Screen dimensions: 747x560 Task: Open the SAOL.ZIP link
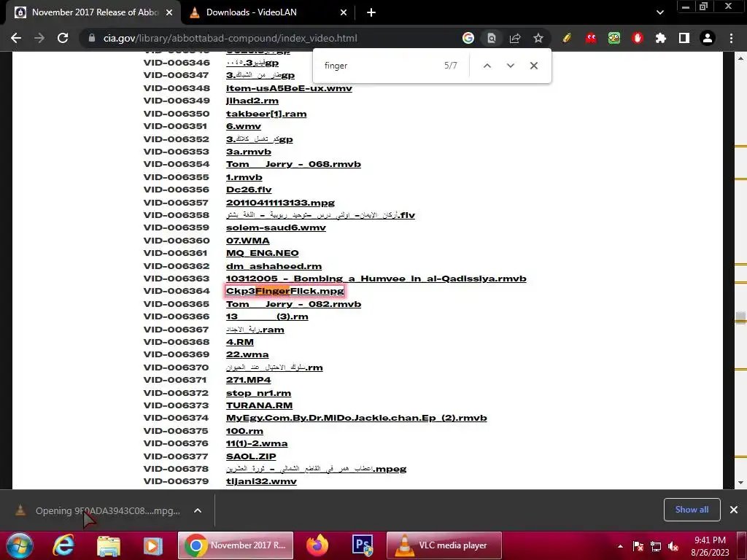pyautogui.click(x=251, y=456)
